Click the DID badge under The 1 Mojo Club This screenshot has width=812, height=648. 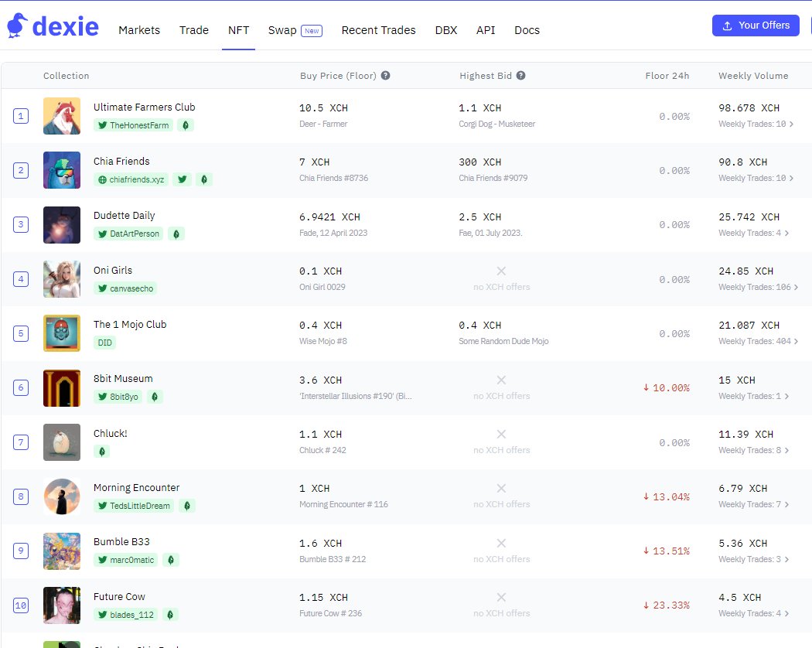104,343
